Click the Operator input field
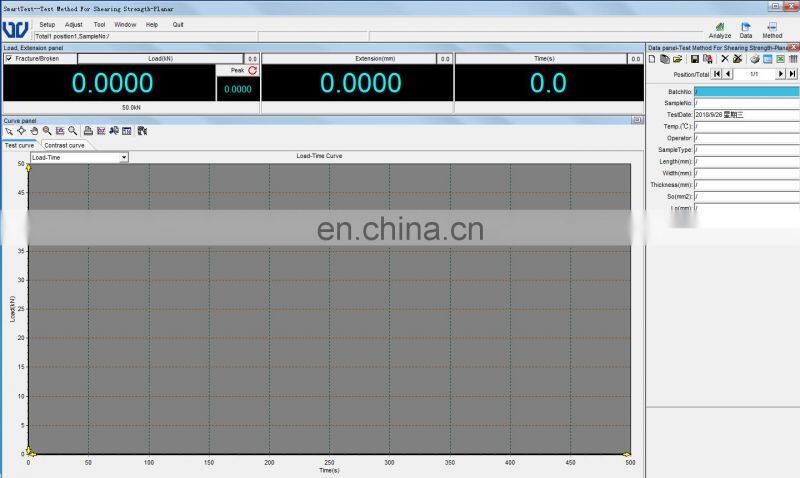The image size is (800, 478). click(747, 138)
